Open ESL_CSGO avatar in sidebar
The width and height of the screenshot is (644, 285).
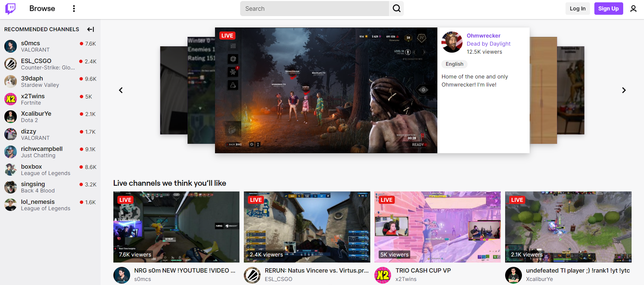point(10,64)
